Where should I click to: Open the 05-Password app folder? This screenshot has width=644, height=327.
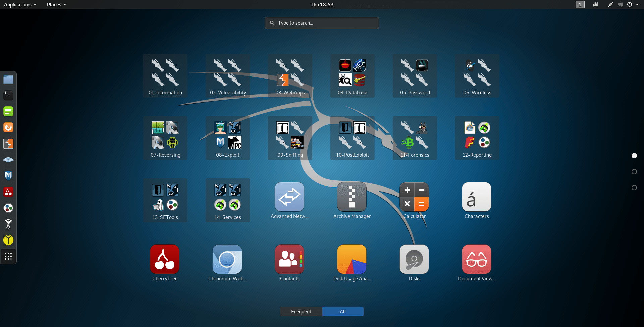(415, 76)
